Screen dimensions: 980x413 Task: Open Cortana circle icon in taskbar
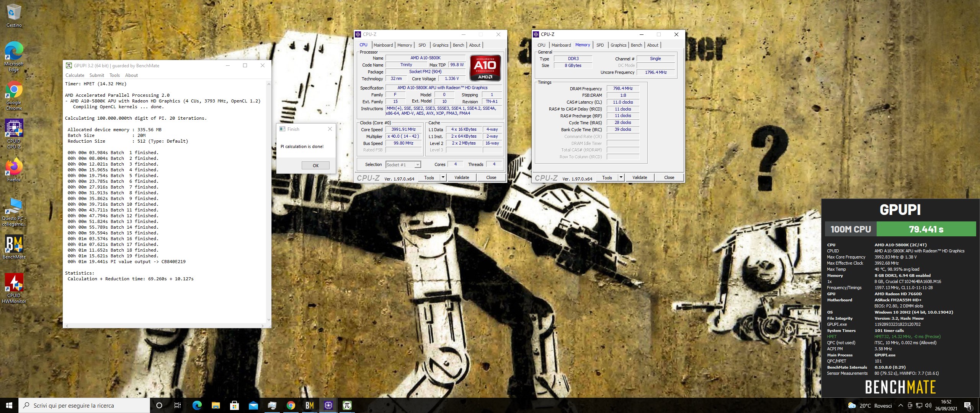pos(159,405)
